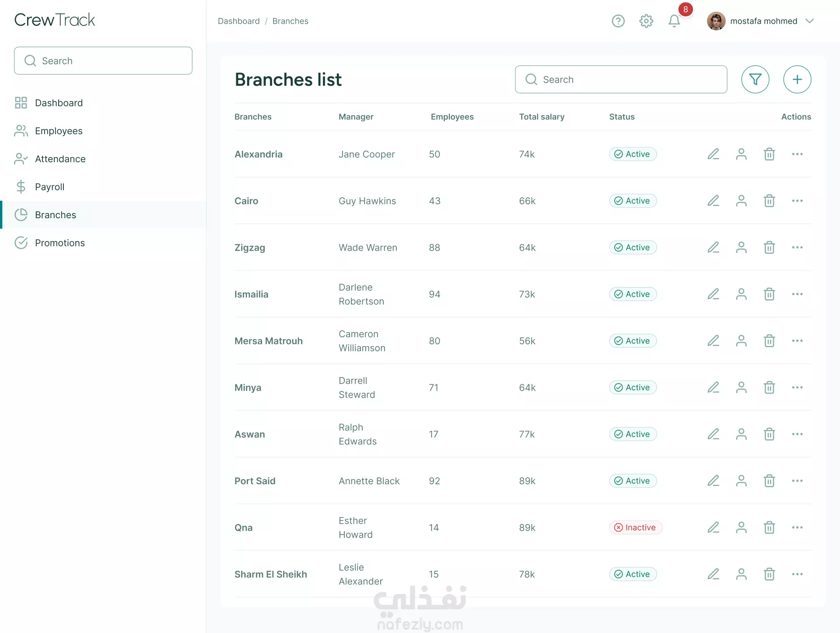Image resolution: width=840 pixels, height=633 pixels.
Task: Click the help question mark icon
Action: coord(618,21)
